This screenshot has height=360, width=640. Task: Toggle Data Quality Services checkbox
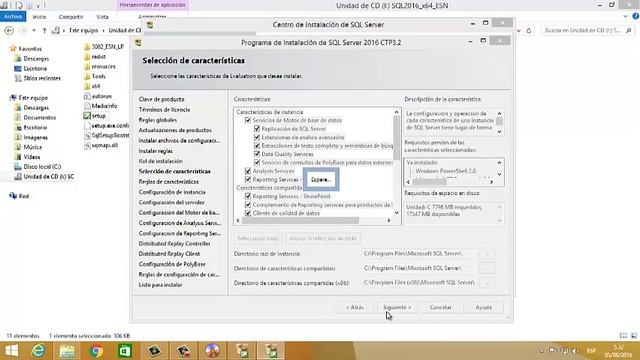[257, 154]
